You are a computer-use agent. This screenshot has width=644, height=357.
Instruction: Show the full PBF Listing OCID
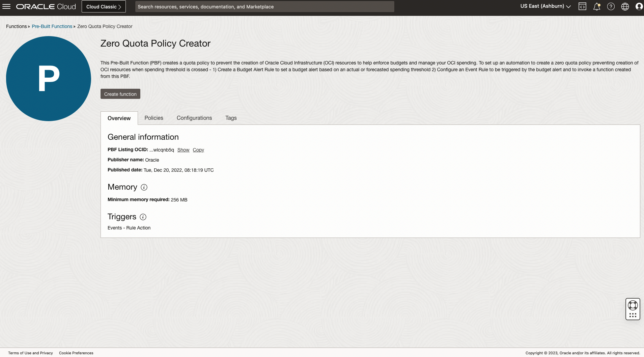[x=183, y=150]
